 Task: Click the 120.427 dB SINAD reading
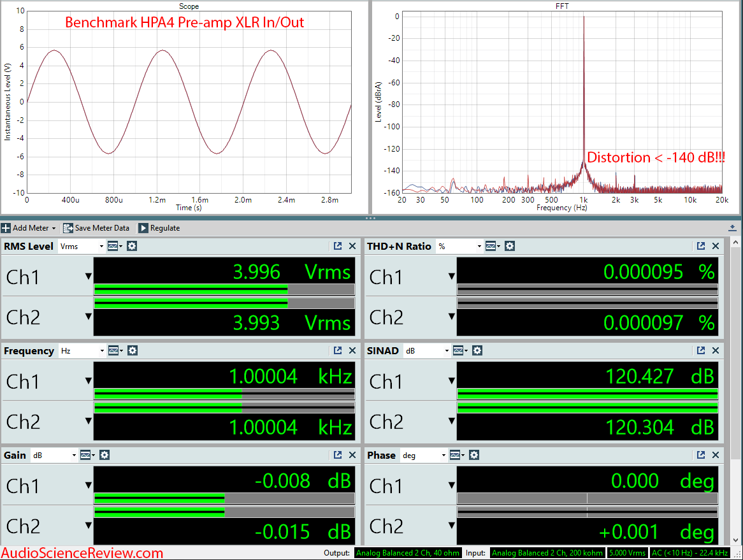[660, 377]
